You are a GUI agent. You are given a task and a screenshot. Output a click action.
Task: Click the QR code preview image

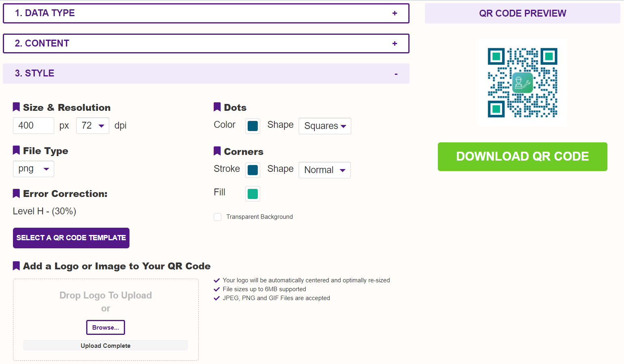pyautogui.click(x=522, y=83)
